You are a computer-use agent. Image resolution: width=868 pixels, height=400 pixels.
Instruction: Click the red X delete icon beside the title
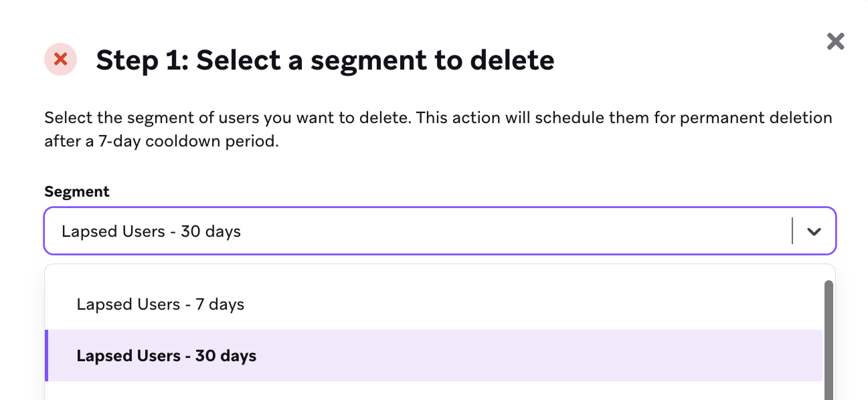[60, 60]
